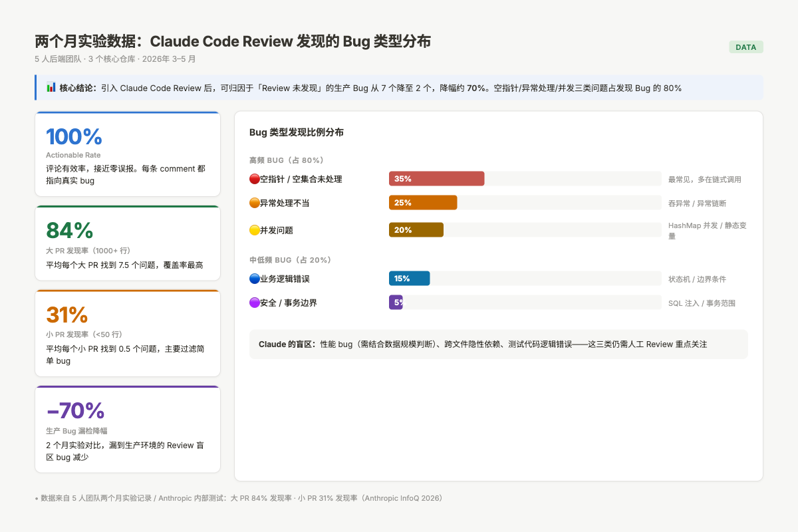Select the 84% large PR figure
Screen dimensions: 798x532
[x=69, y=231]
